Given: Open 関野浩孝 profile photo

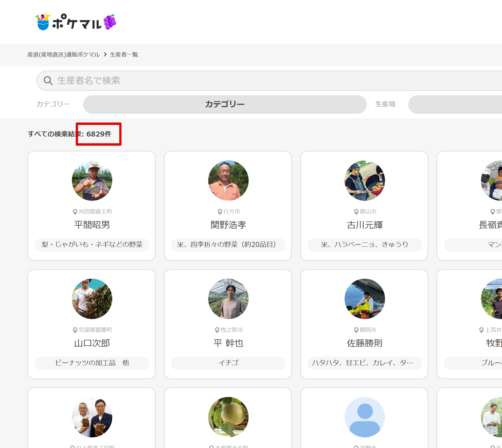Looking at the screenshot, I should click(228, 181).
